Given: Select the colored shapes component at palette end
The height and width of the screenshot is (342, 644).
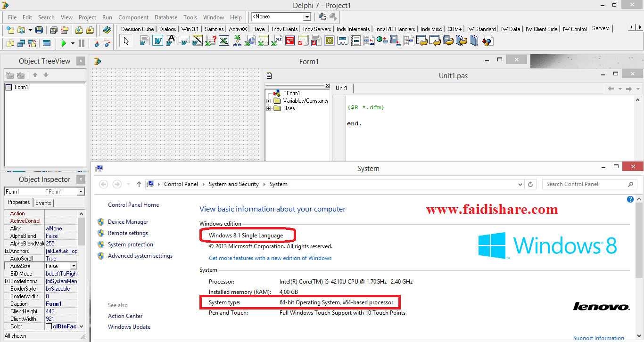Looking at the screenshot, I should (487, 41).
